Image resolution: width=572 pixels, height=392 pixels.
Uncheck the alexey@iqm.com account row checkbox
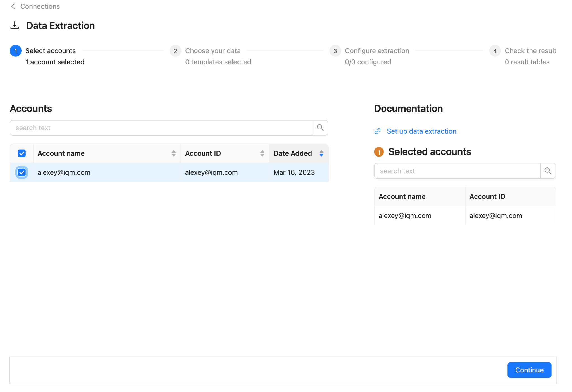(x=22, y=172)
